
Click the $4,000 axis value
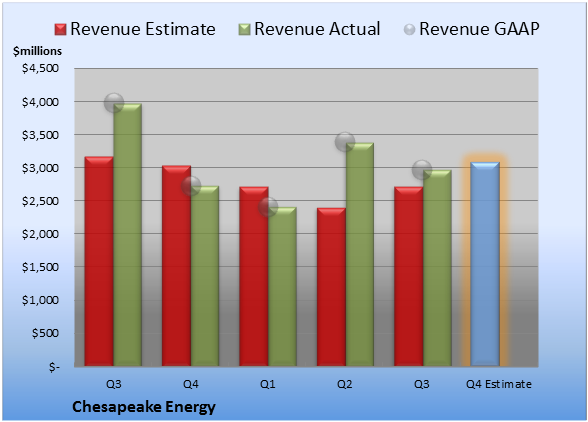(x=40, y=102)
